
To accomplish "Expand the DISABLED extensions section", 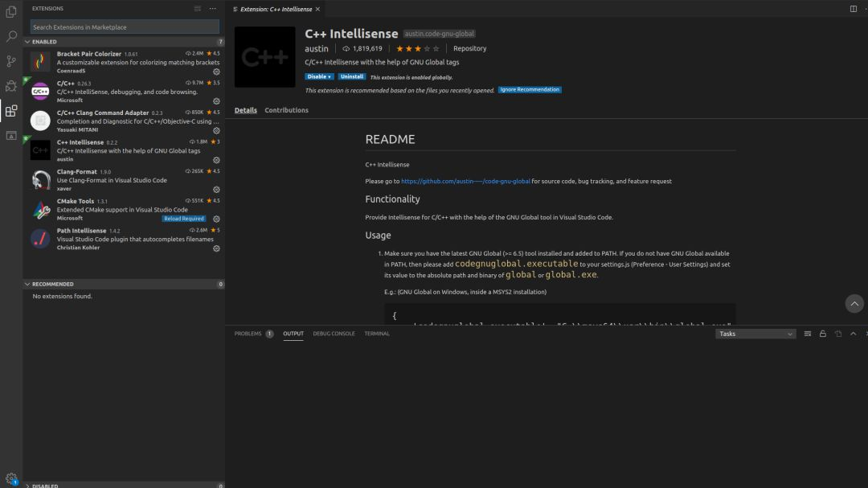I will coord(27,486).
